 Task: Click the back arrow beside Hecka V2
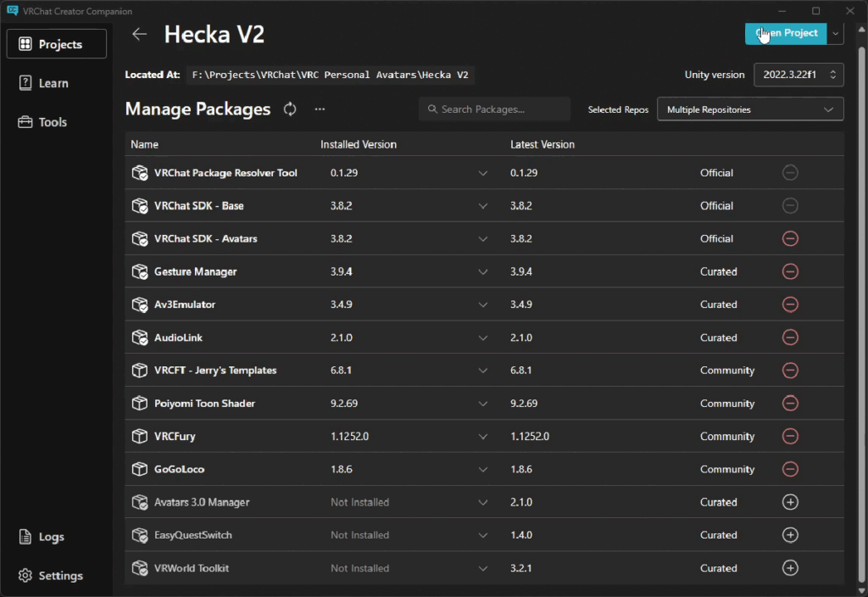140,34
